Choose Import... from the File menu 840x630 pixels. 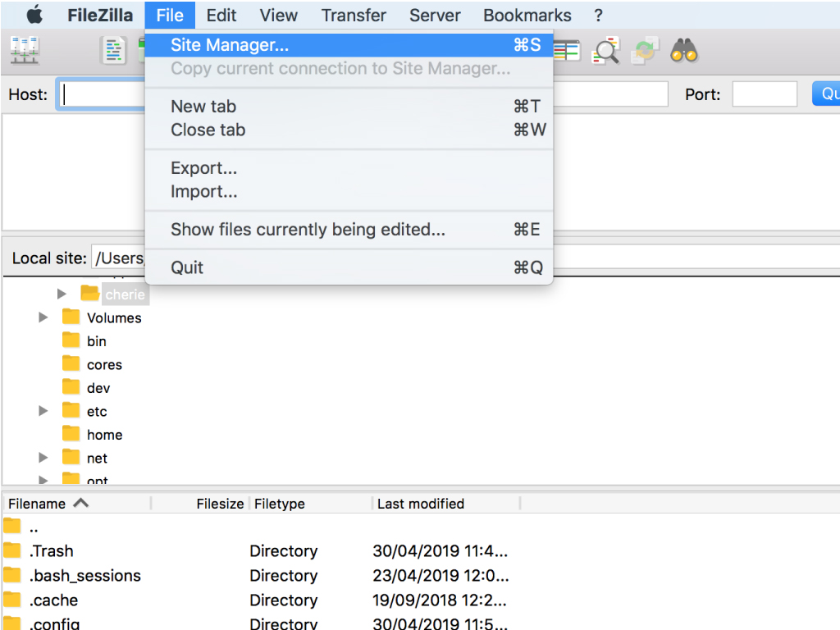349,191
